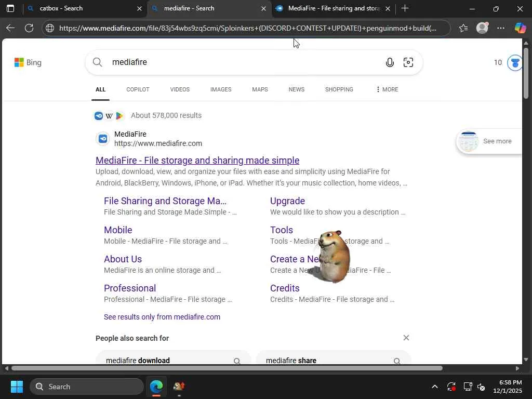
Task: Click the muted volume tray icon
Action: pyautogui.click(x=481, y=387)
